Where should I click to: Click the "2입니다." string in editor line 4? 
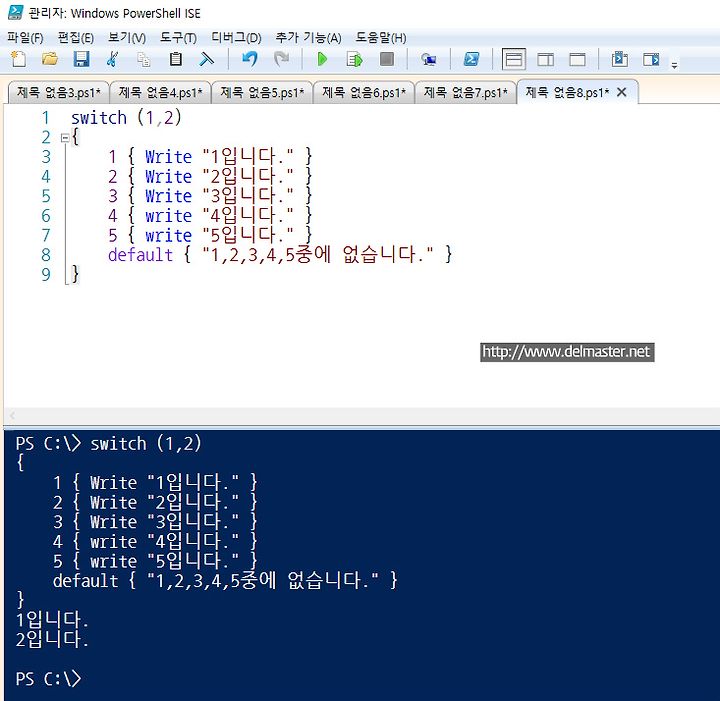248,176
